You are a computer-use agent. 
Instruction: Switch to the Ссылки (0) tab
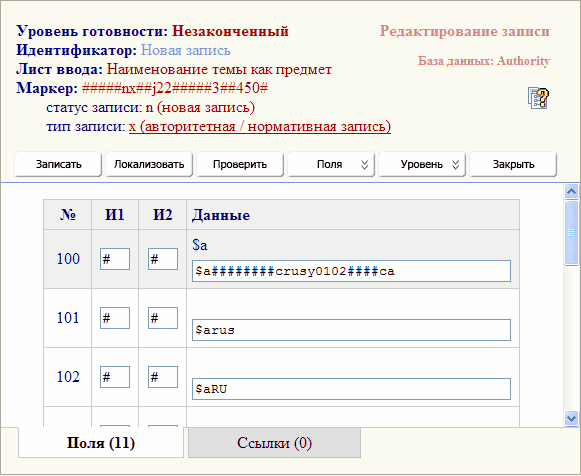click(274, 443)
